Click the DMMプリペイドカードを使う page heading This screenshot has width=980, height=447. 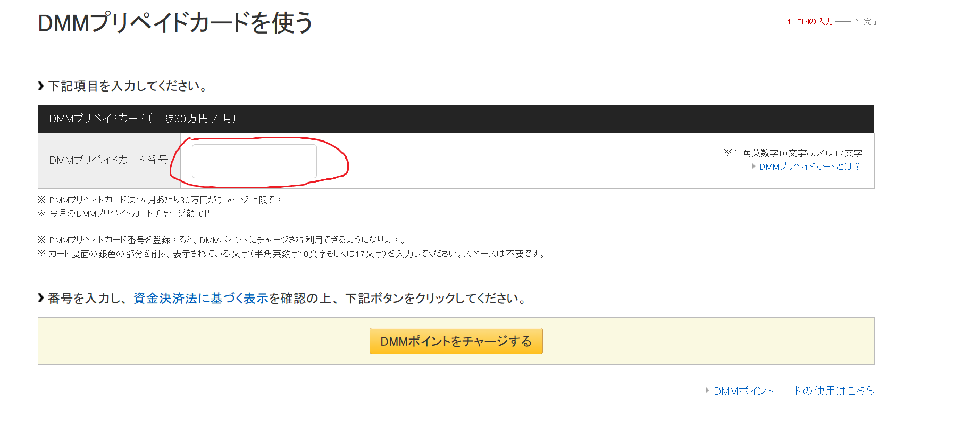click(175, 23)
